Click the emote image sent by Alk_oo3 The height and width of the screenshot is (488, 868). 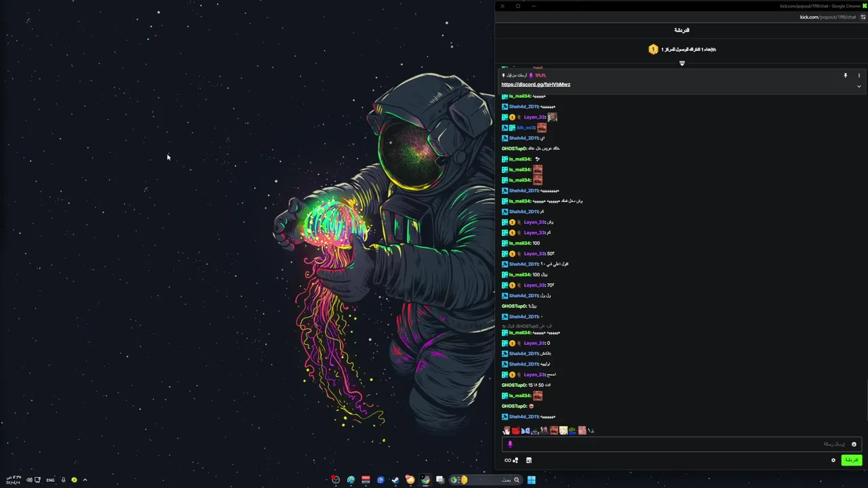pos(541,127)
